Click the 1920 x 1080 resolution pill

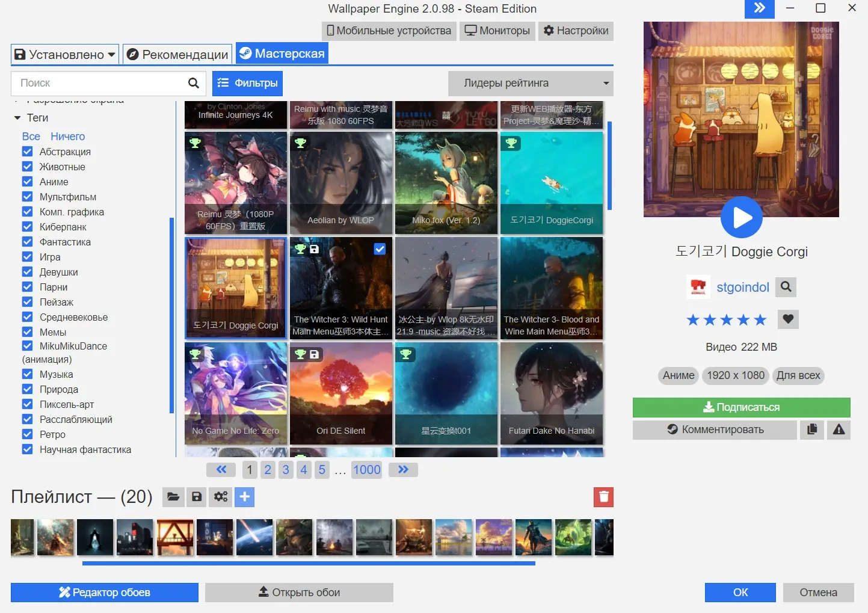(x=736, y=375)
